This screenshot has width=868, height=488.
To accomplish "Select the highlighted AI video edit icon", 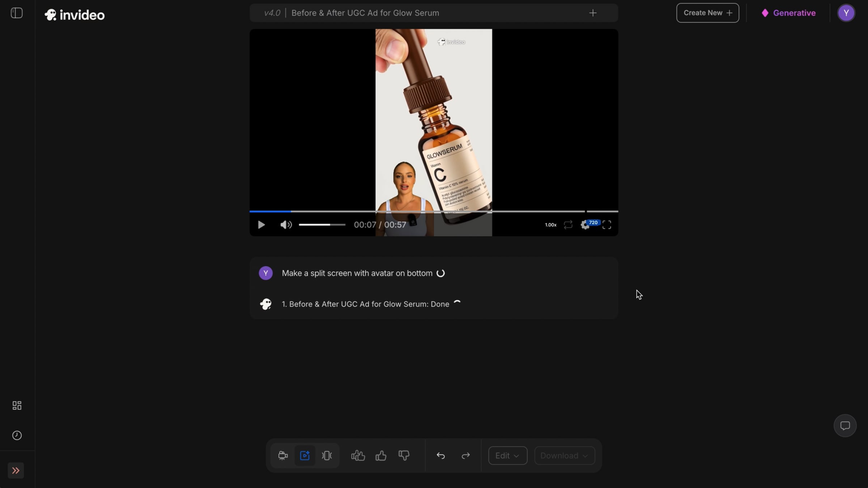I will (305, 456).
